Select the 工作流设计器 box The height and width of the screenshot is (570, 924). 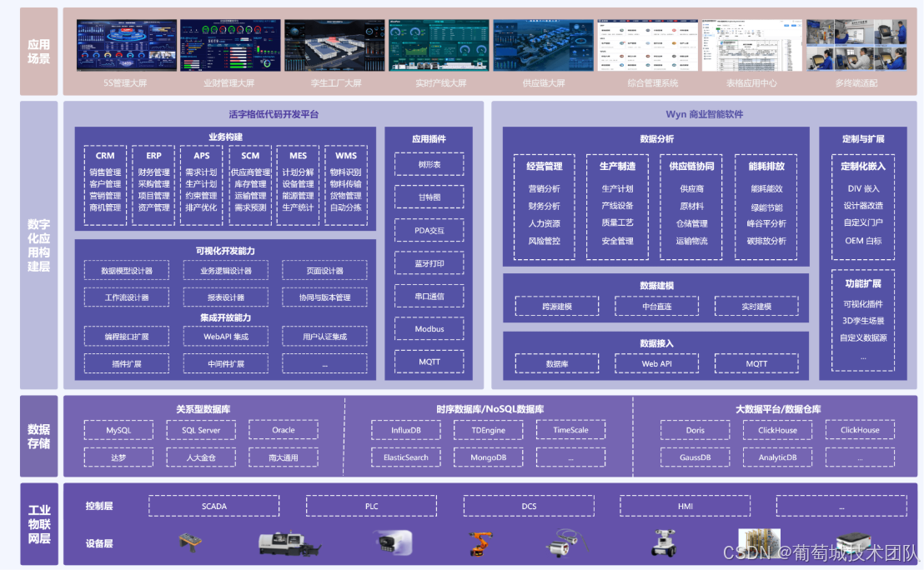[x=127, y=297]
